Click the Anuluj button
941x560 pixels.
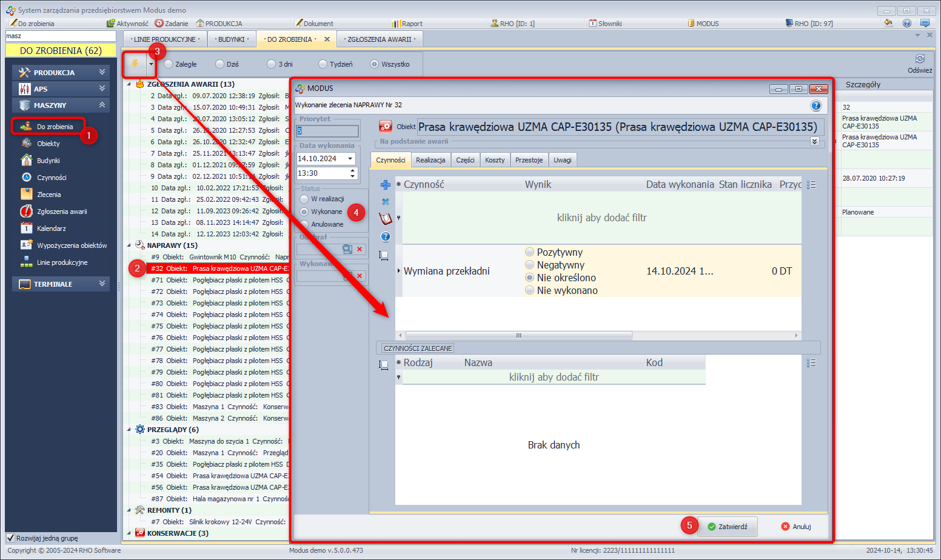tap(796, 527)
